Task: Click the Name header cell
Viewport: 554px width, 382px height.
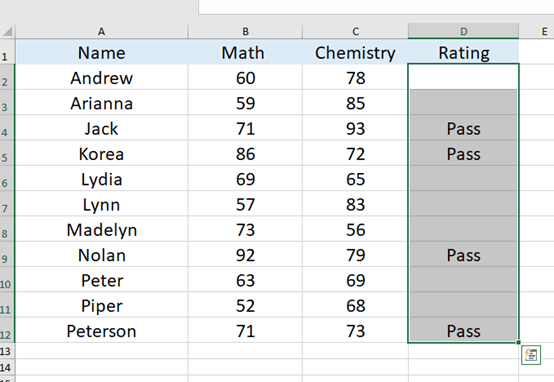Action: coord(102,52)
